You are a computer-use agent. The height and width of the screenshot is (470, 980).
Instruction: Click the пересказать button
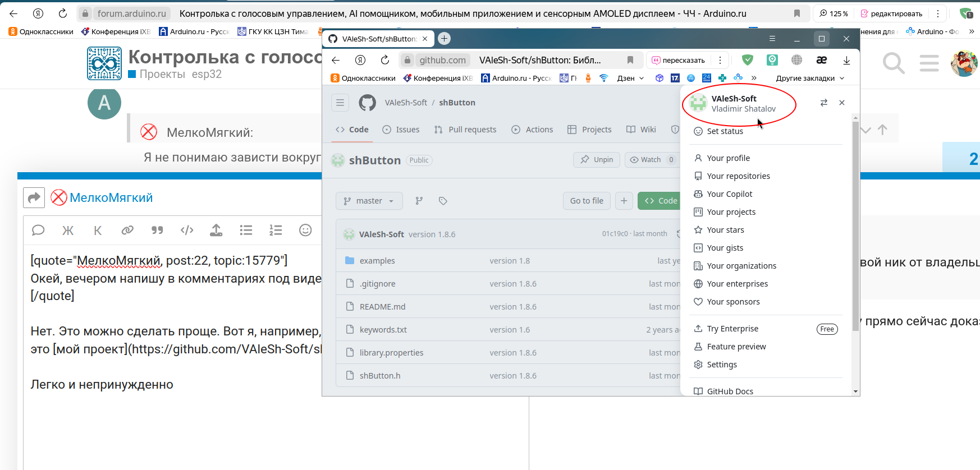(x=678, y=60)
